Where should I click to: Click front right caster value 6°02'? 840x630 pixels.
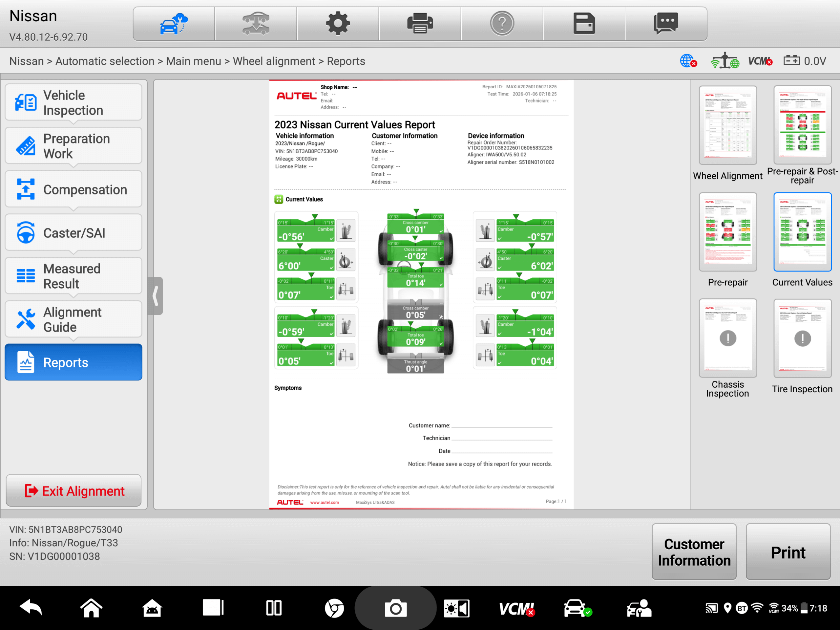pyautogui.click(x=542, y=266)
